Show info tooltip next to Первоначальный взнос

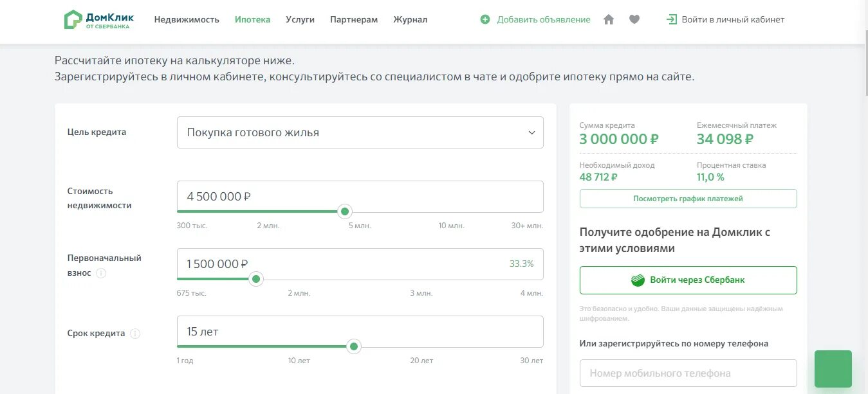coord(101,273)
